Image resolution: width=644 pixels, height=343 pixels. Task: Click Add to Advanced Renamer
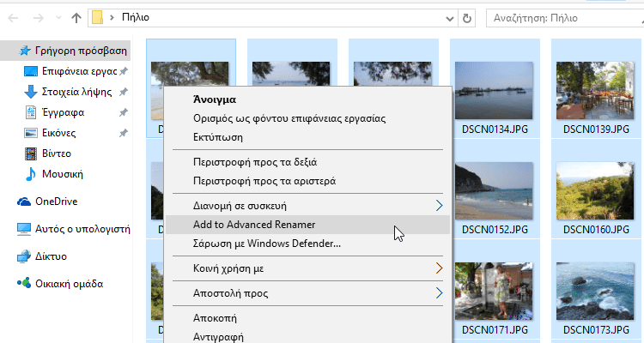[307, 225]
